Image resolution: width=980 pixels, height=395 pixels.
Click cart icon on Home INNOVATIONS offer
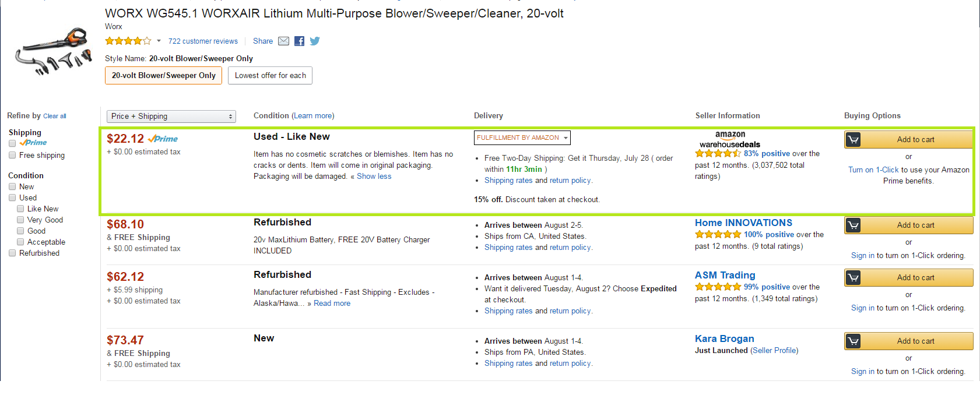pyautogui.click(x=853, y=225)
